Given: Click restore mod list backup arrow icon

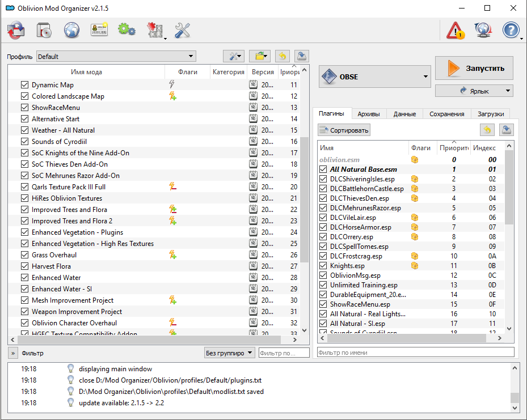Looking at the screenshot, I should (x=283, y=56).
